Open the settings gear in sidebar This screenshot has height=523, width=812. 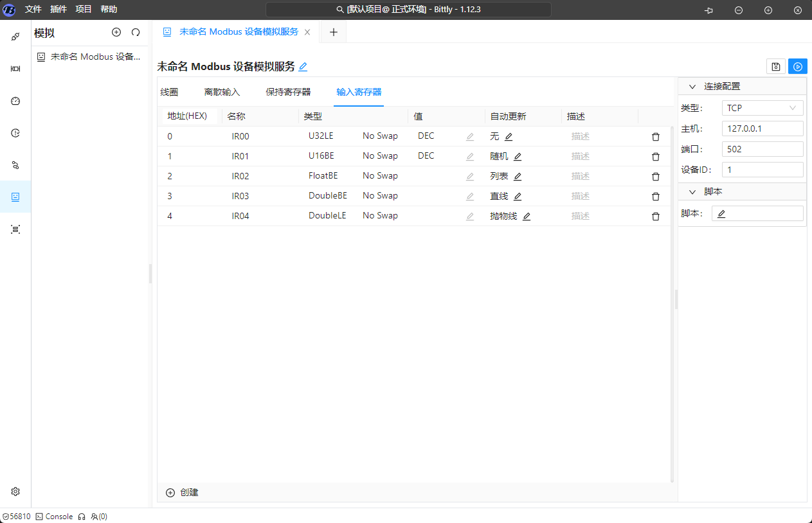[x=15, y=492]
